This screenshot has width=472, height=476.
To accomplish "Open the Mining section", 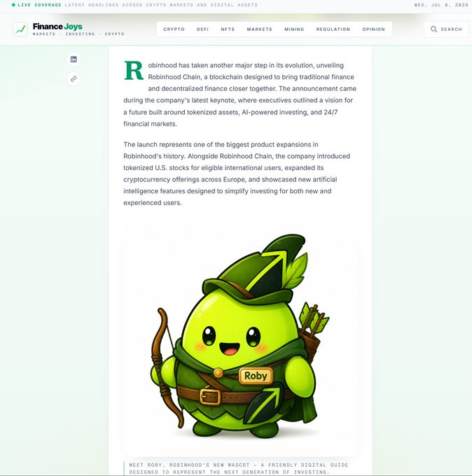I will (294, 29).
